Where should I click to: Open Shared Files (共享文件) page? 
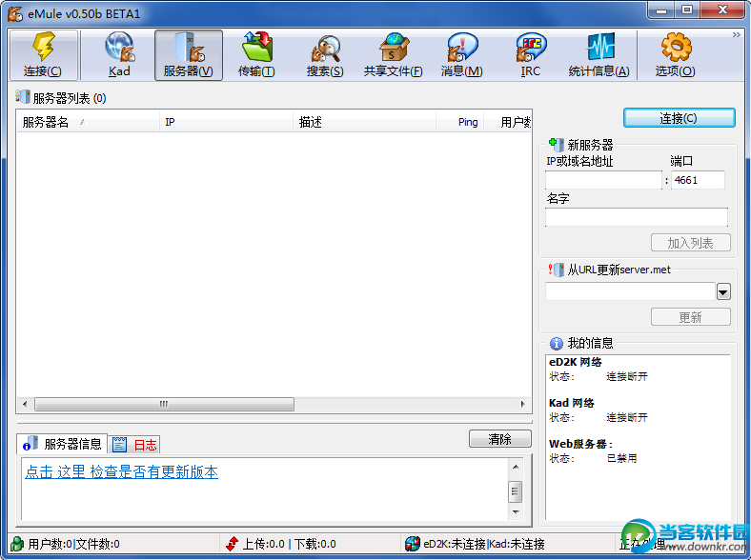pos(394,54)
